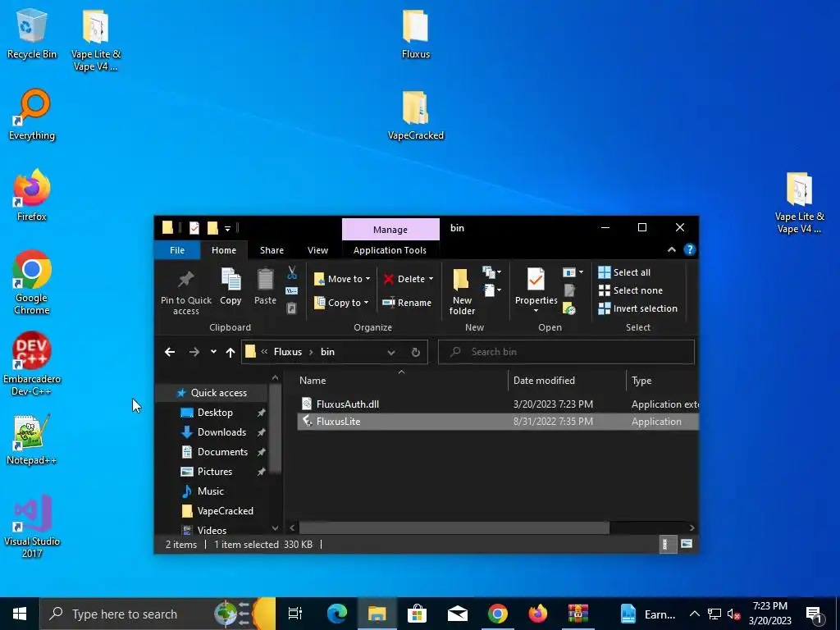
Task: Click the Manage contextual tab
Action: [390, 230]
